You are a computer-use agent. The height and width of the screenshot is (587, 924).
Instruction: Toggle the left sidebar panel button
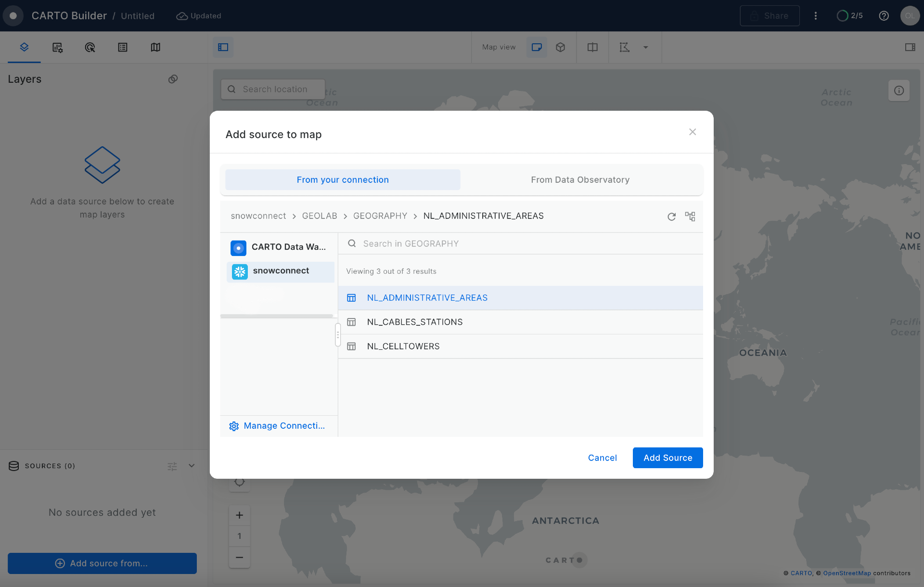[x=223, y=47]
